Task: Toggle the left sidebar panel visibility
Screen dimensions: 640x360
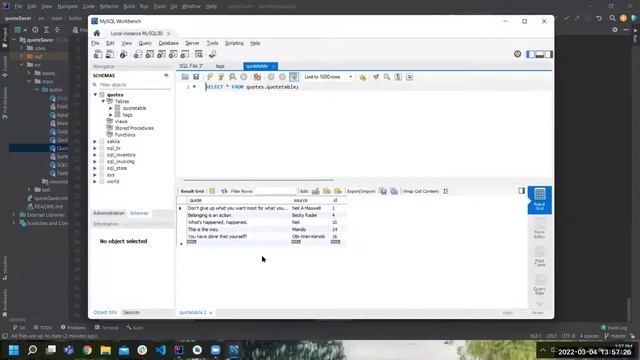Action: pyautogui.click(x=531, y=54)
